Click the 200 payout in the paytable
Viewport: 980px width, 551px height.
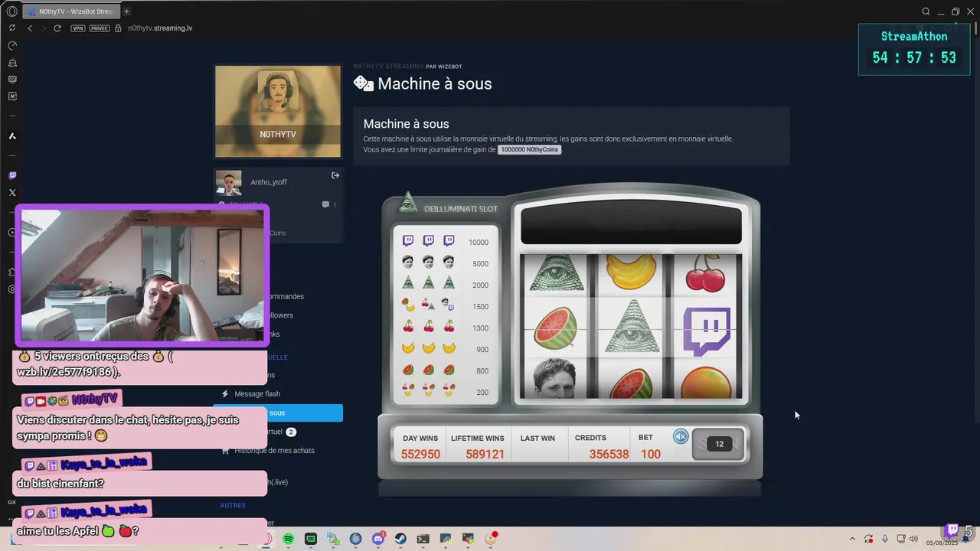(x=482, y=393)
